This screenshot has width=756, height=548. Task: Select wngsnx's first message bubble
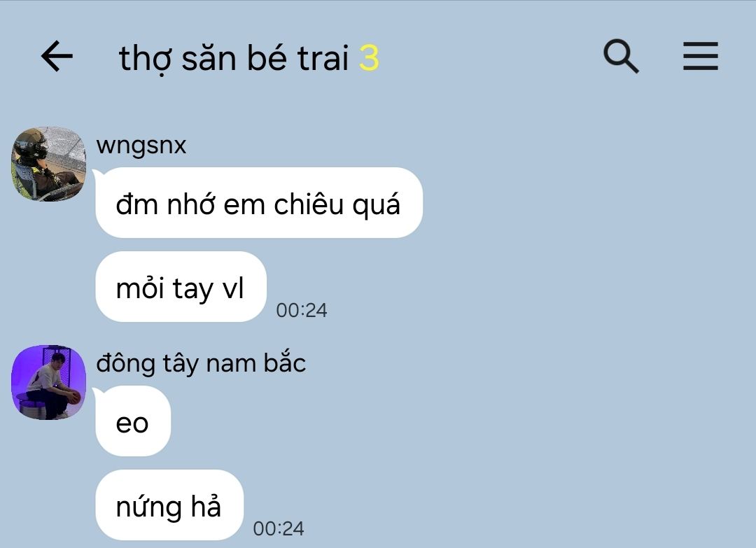[x=259, y=203]
